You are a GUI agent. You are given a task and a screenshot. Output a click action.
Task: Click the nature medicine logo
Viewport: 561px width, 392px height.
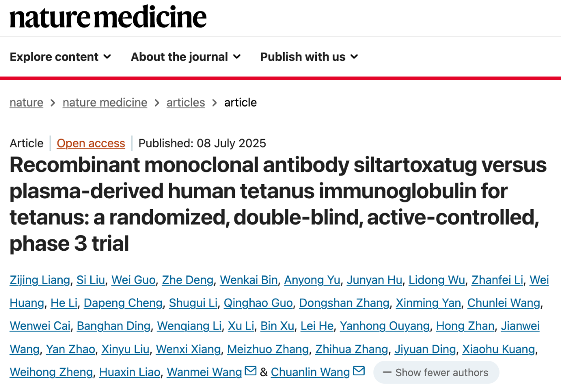point(108,18)
